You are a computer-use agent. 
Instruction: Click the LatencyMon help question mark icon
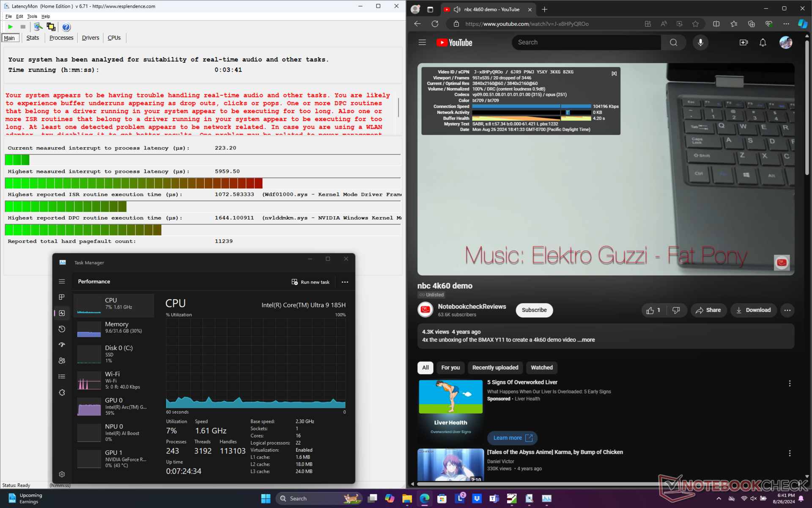[66, 27]
